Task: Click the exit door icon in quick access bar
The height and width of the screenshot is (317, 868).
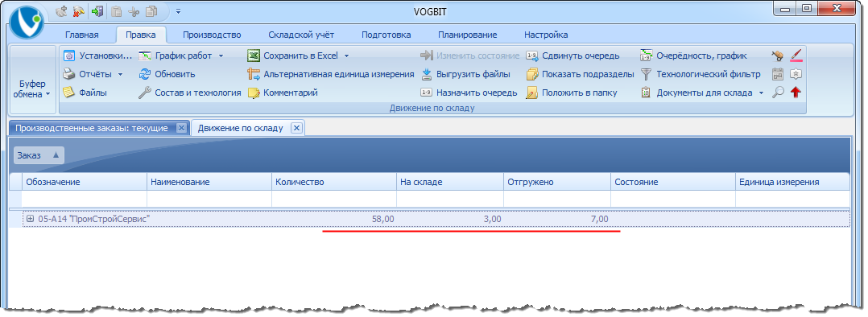Action: pyautogui.click(x=97, y=10)
